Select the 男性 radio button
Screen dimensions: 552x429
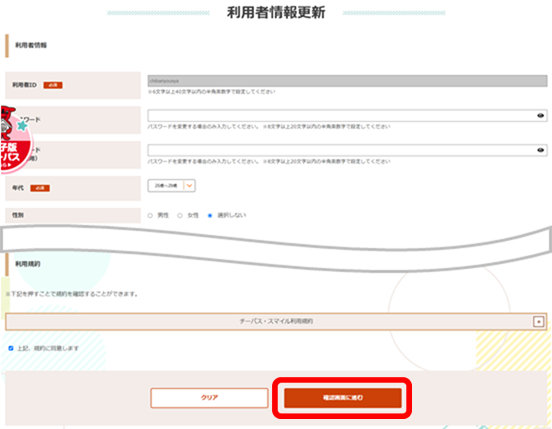(150, 215)
